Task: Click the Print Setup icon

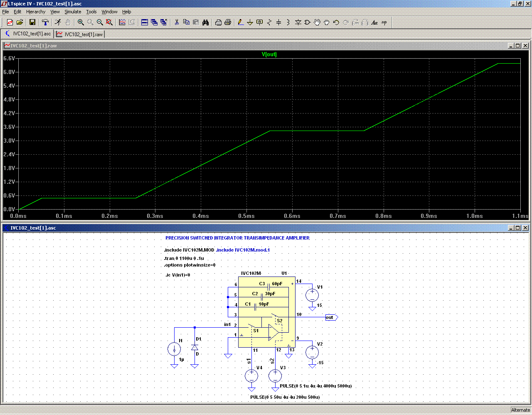Action: coord(218,22)
